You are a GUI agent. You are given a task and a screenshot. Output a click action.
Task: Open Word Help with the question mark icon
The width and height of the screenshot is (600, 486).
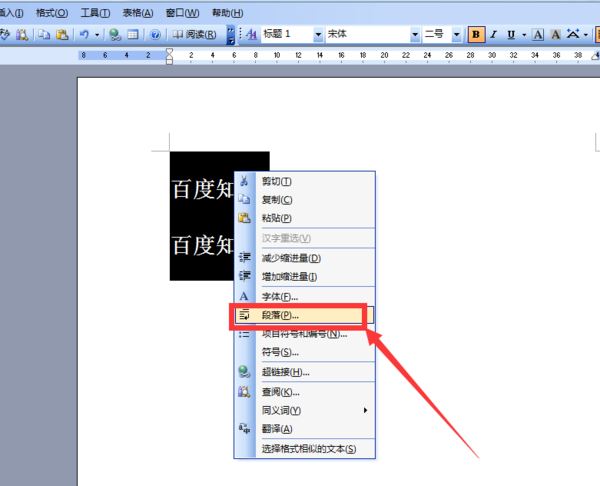[x=155, y=35]
